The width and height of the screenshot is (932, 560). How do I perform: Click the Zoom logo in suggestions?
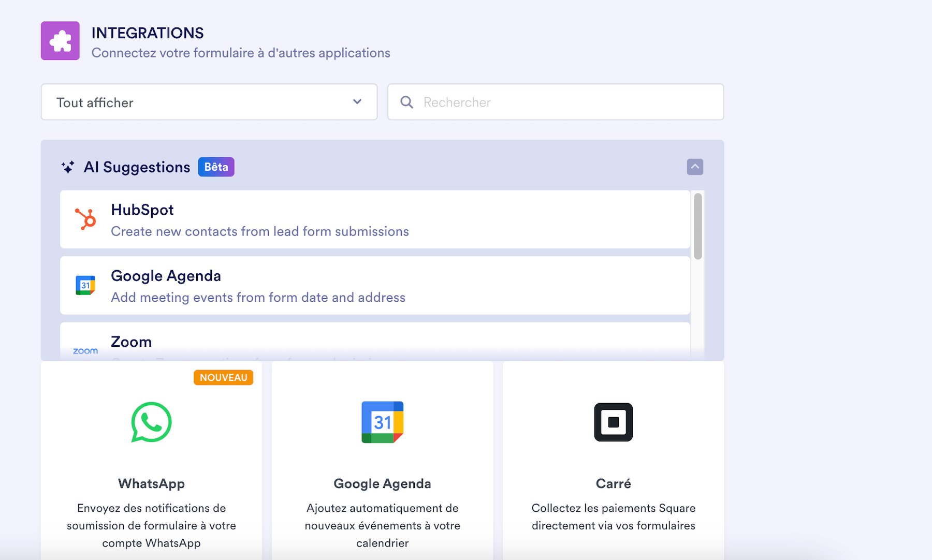click(85, 351)
